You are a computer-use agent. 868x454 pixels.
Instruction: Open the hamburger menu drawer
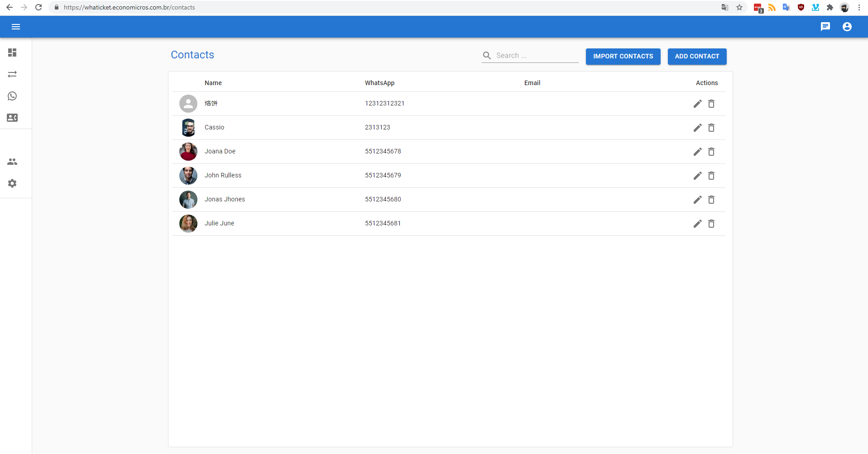[16, 27]
